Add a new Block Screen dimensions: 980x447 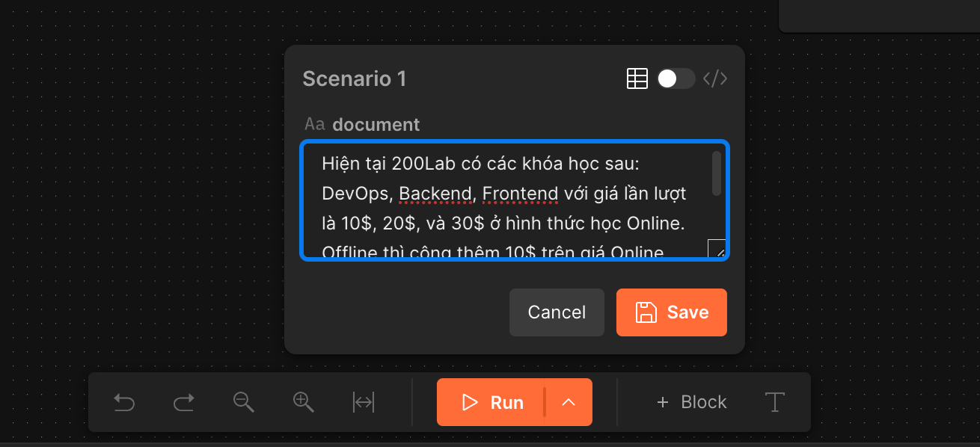(691, 402)
